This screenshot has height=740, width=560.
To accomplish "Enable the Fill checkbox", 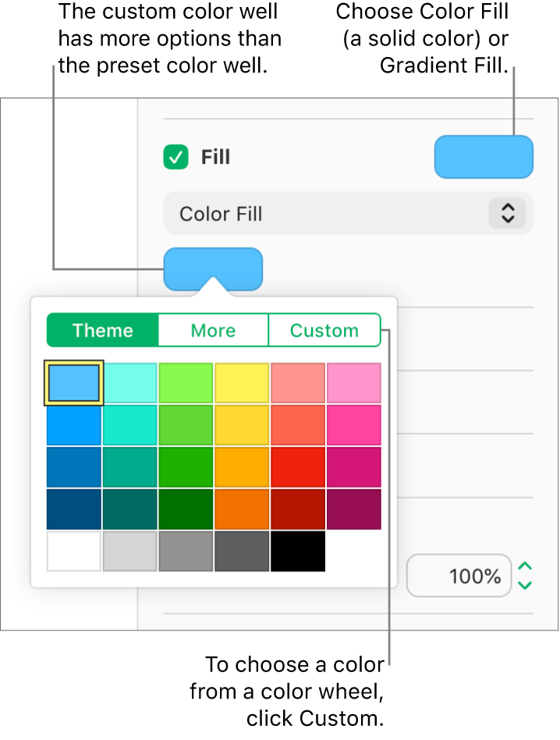I will (x=175, y=157).
